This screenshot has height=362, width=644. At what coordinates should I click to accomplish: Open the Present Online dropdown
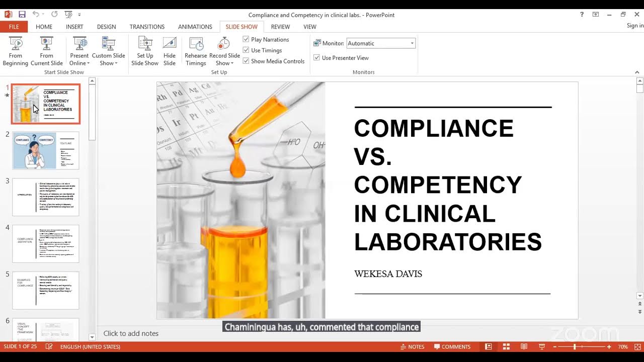(79, 51)
